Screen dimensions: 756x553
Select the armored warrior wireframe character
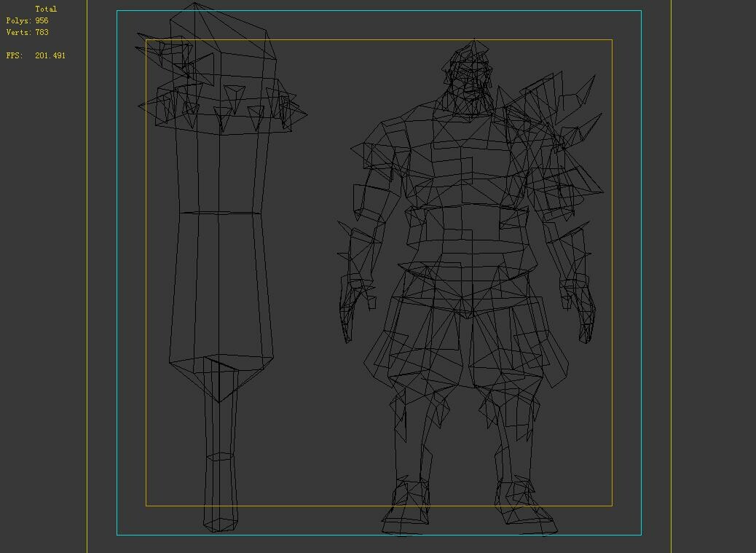click(470, 287)
